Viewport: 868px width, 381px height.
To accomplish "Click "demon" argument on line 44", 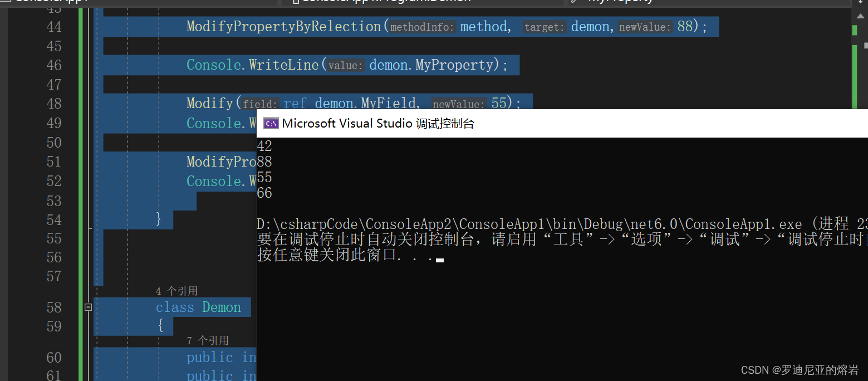I will click(590, 27).
